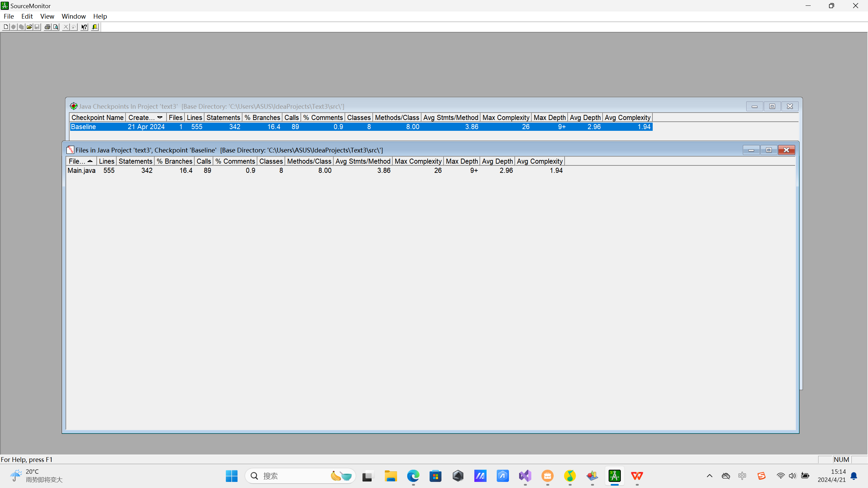This screenshot has width=868, height=488.
Task: Click the New Project toolbar icon
Action: click(6, 27)
